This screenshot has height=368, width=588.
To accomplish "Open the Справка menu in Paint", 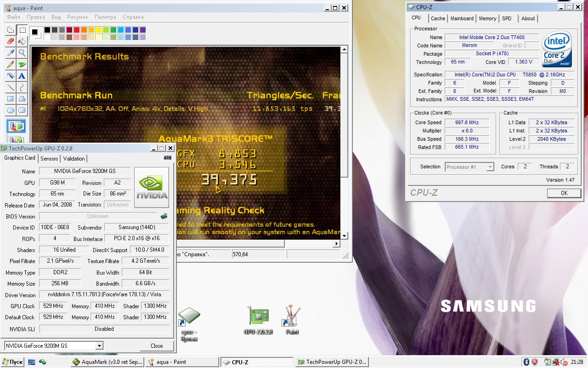I will click(x=133, y=17).
